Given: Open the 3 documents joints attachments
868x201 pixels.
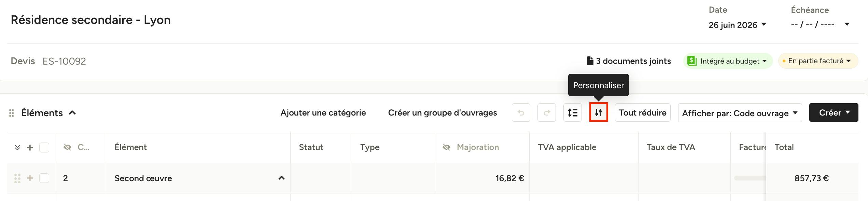Looking at the screenshot, I should [629, 61].
